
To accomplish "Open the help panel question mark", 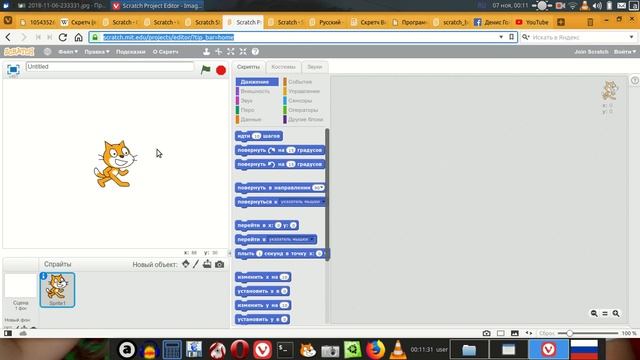I will point(635,80).
